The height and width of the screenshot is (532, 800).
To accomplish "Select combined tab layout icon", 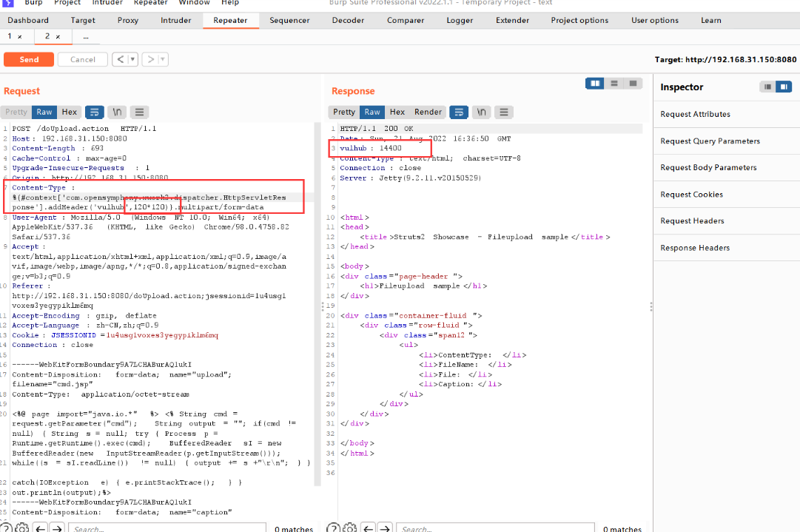I will pyautogui.click(x=633, y=83).
